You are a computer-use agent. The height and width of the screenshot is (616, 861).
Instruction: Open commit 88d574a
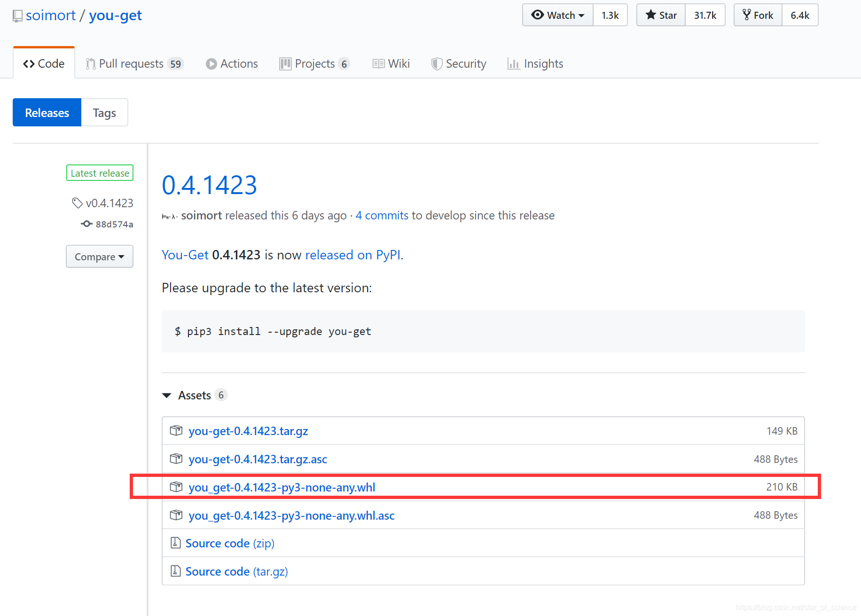coord(114,224)
